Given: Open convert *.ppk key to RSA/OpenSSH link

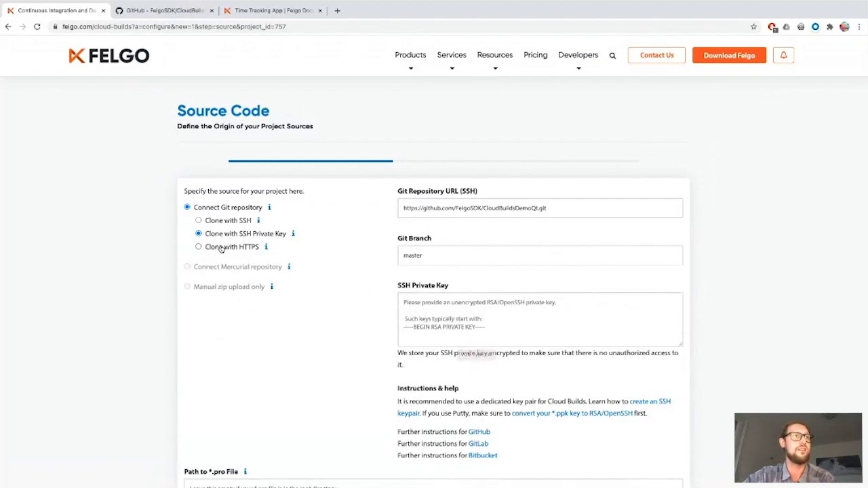Looking at the screenshot, I should click(x=572, y=413).
